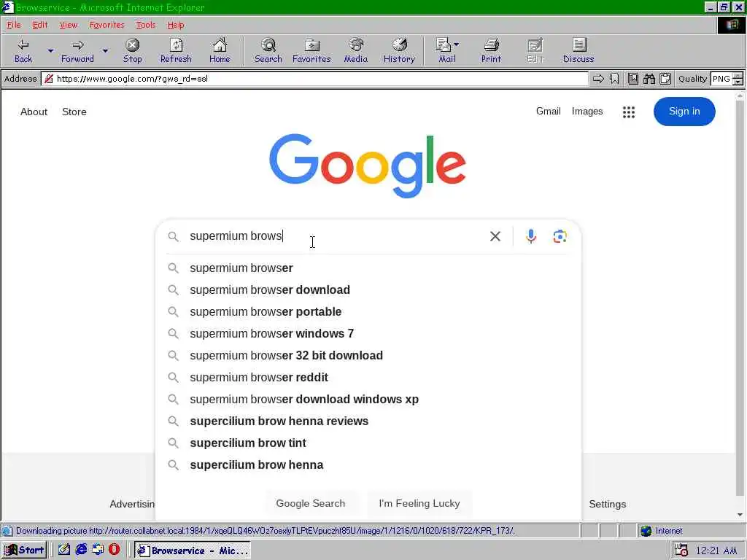Click Internet Explorer icon in quick launch
The image size is (747, 560).
coord(82,550)
